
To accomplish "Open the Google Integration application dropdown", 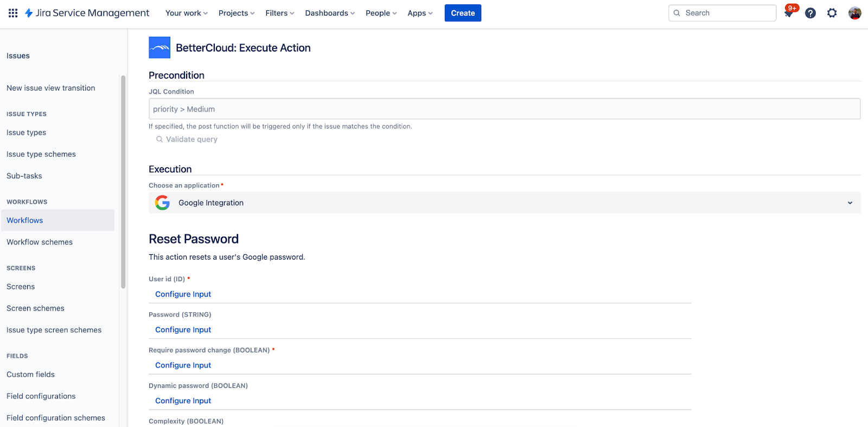I will (x=505, y=203).
